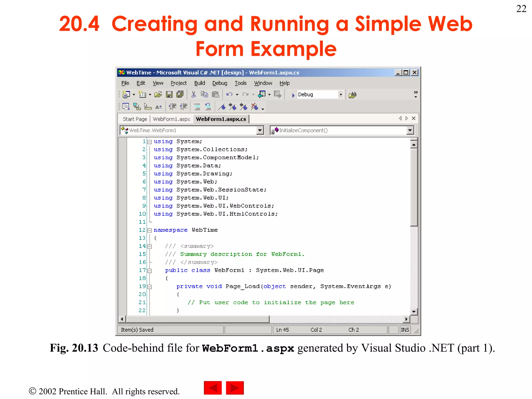Start debugging with the blue play arrow
Screen dimensions: 532x399
[x=293, y=95]
